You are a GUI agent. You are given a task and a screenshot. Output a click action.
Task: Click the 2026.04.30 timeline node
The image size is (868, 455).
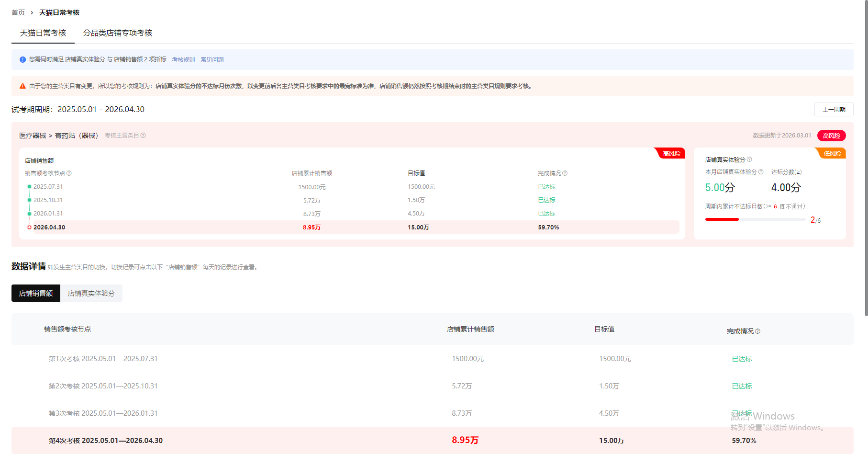(30, 227)
